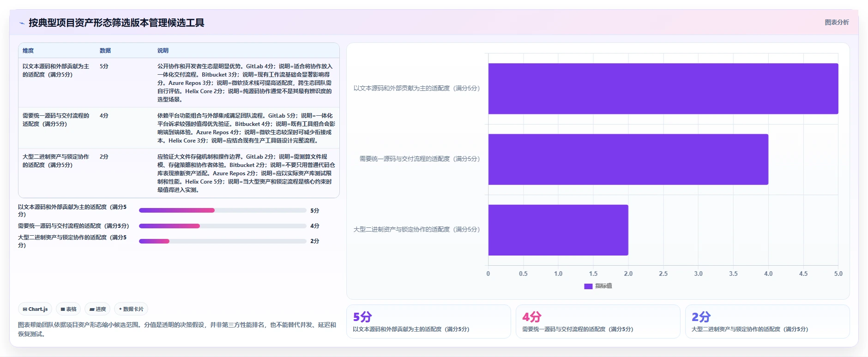The width and height of the screenshot is (868, 357).
Task: Click chart axis label 以文本源码和外部贡献为主的适配度
Action: pyautogui.click(x=416, y=88)
